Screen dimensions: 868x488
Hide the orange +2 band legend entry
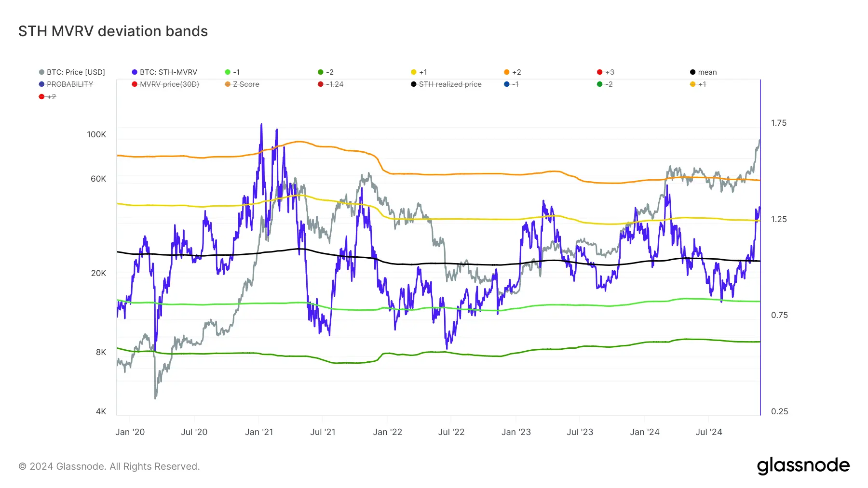tap(512, 72)
